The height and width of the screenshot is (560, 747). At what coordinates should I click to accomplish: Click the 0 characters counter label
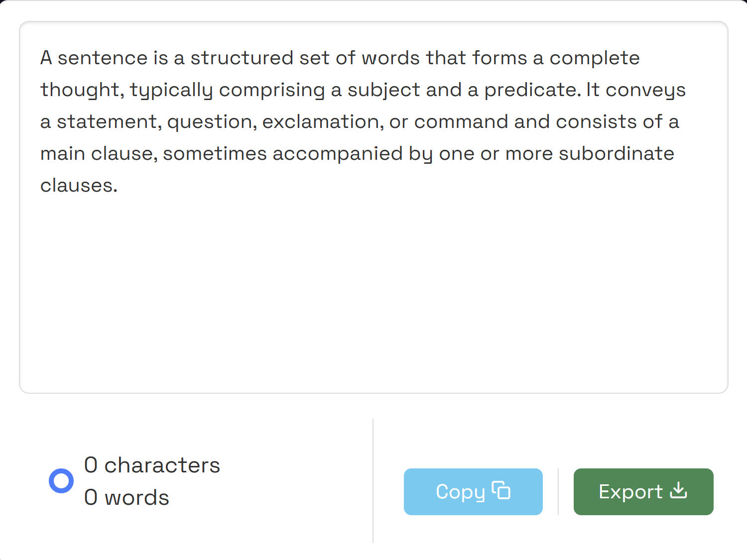pos(152,465)
